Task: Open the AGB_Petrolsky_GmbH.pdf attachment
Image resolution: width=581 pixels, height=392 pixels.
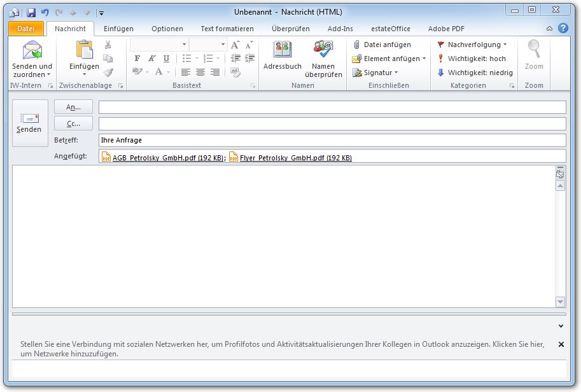Action: 162,158
